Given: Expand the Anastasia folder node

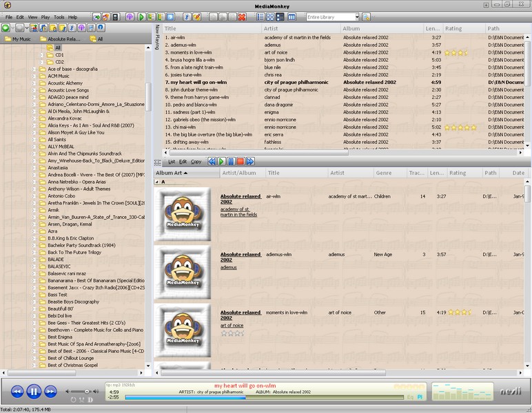Looking at the screenshot, I should point(34,168).
